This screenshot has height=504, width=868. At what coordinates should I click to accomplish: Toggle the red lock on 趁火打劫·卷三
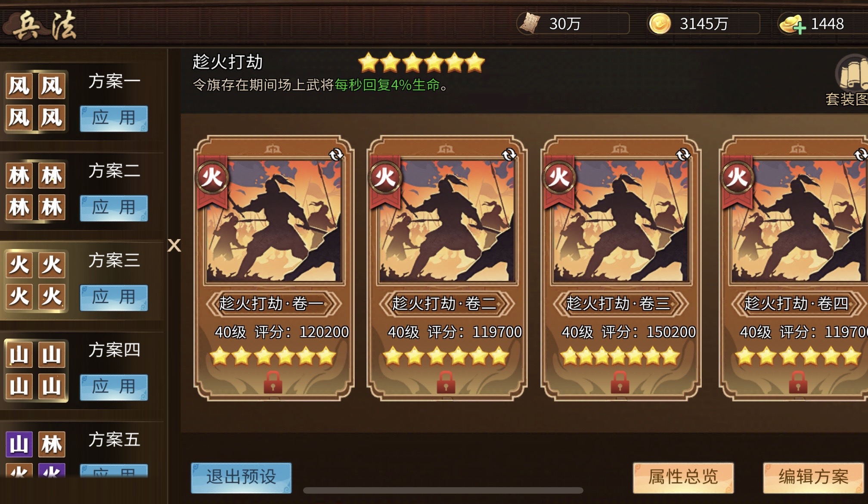620,382
